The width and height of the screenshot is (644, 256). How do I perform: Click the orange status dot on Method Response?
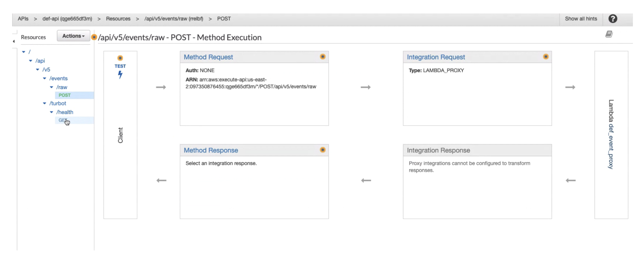323,150
